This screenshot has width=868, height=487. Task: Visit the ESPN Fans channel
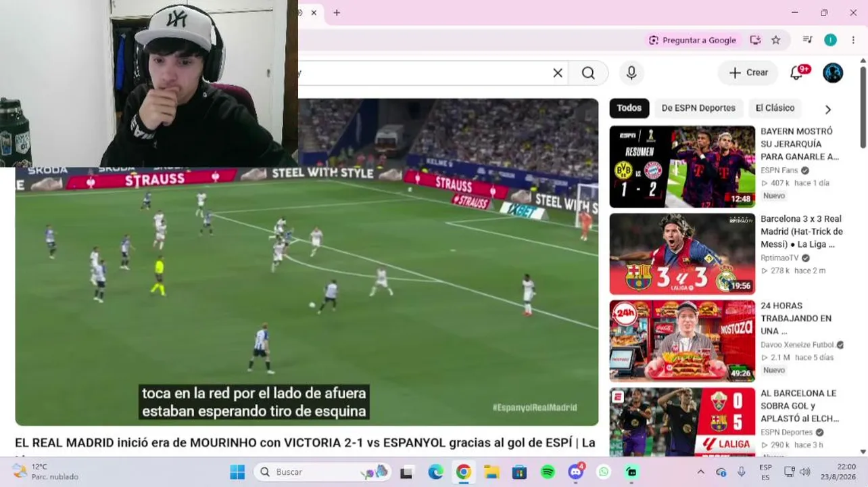click(779, 170)
